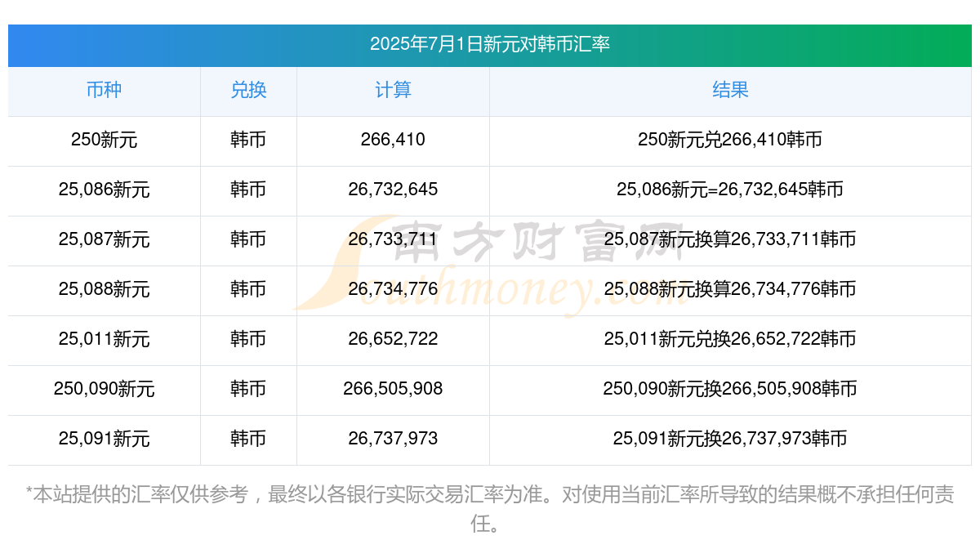Click 韩币 in the 25,011新元 row
The width and height of the screenshot is (980, 549).
[x=248, y=339]
